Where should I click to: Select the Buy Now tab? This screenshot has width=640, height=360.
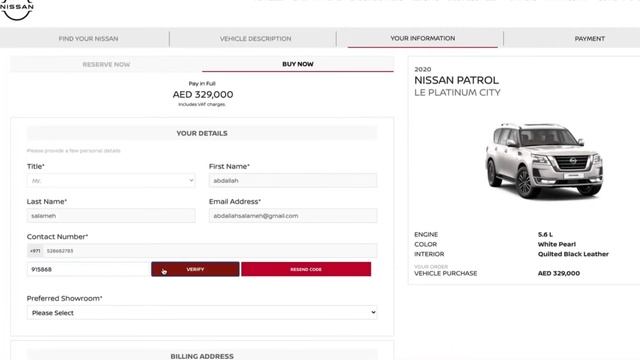coord(298,64)
